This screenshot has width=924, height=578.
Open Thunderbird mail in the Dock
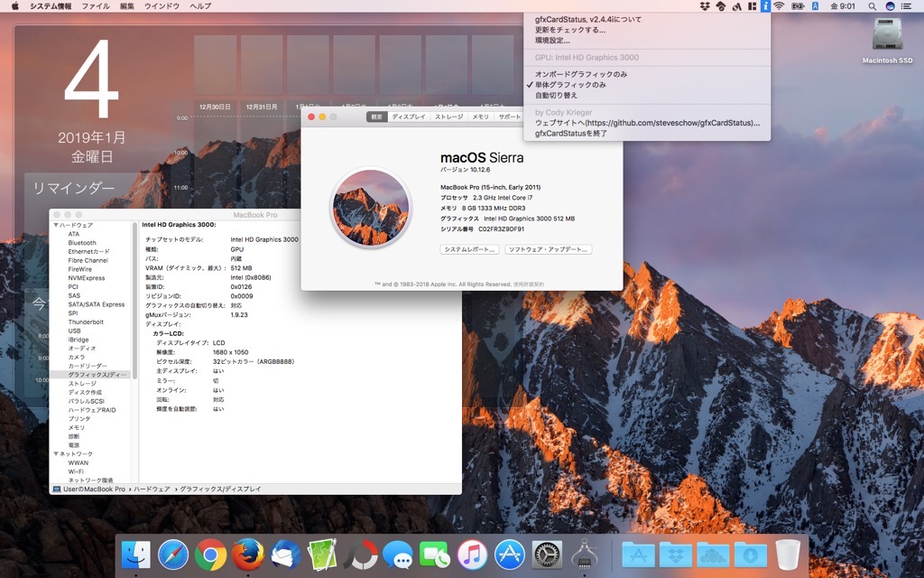tap(286, 555)
